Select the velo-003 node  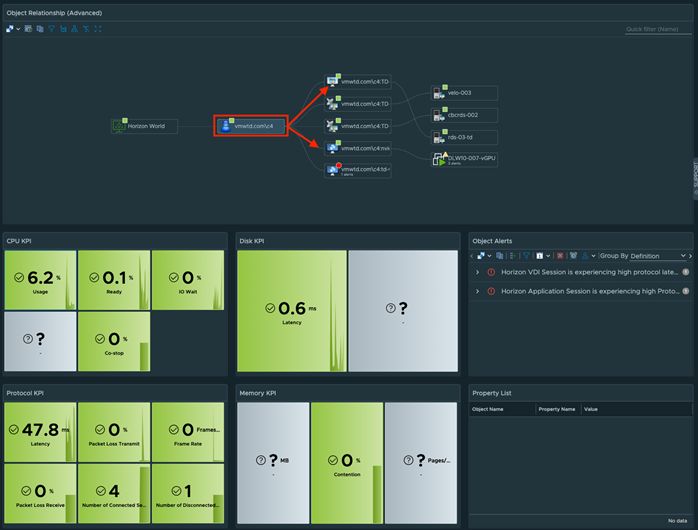[464, 93]
